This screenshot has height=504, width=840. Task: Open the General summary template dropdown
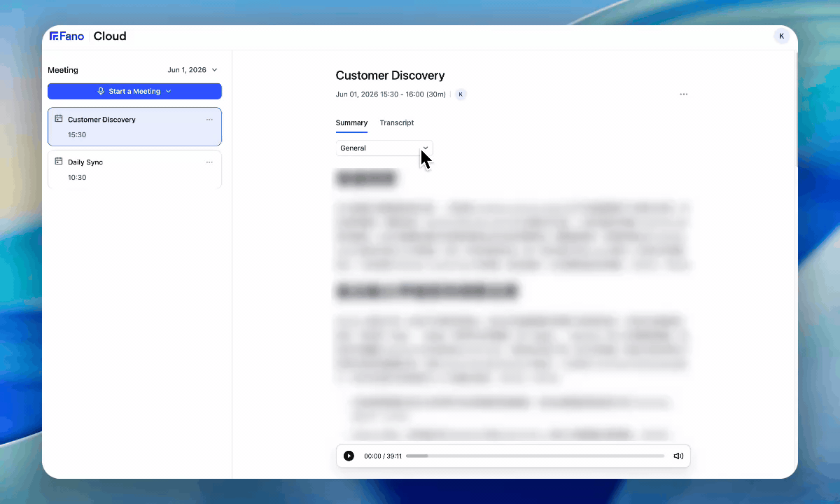coord(384,148)
